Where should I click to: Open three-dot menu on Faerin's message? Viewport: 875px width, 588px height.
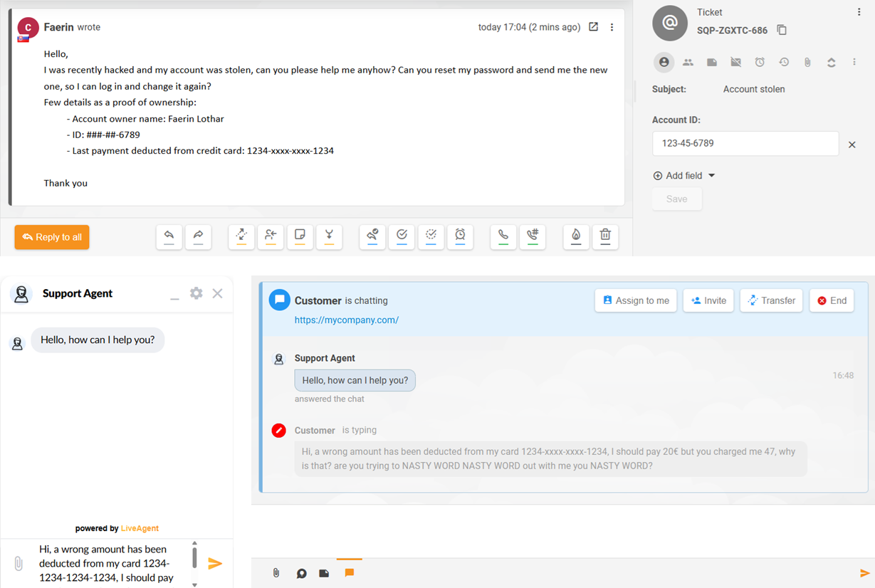click(x=612, y=27)
